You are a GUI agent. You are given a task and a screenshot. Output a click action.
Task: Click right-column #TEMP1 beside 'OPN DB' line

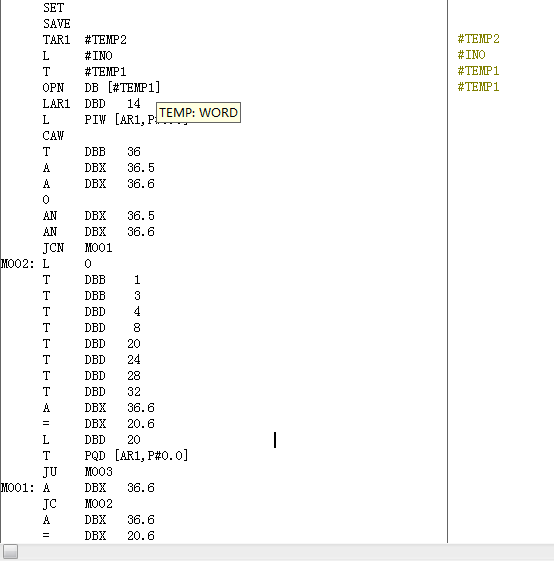tap(479, 87)
